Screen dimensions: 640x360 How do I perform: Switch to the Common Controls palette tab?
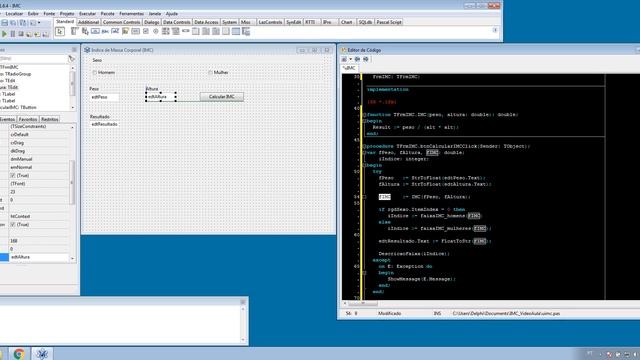point(121,22)
